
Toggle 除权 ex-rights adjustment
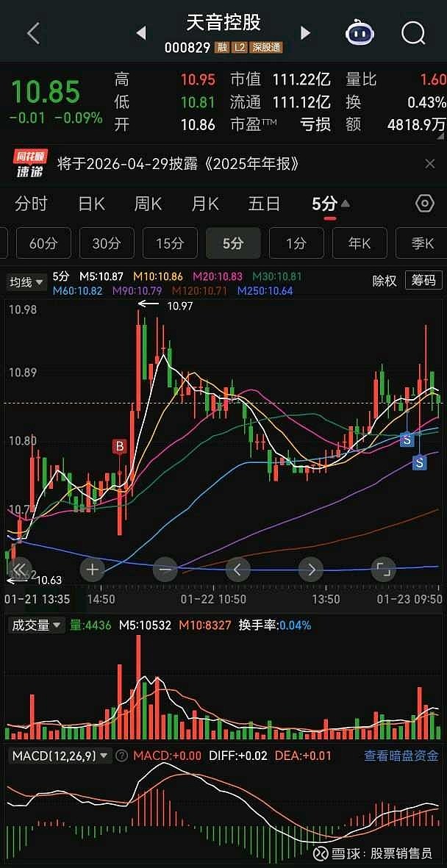385,281
